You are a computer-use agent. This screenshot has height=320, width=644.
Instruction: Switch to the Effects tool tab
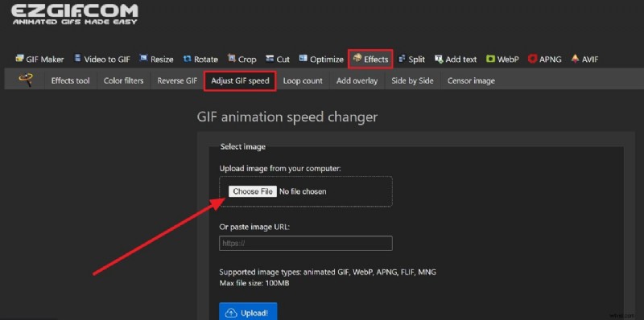click(x=70, y=80)
